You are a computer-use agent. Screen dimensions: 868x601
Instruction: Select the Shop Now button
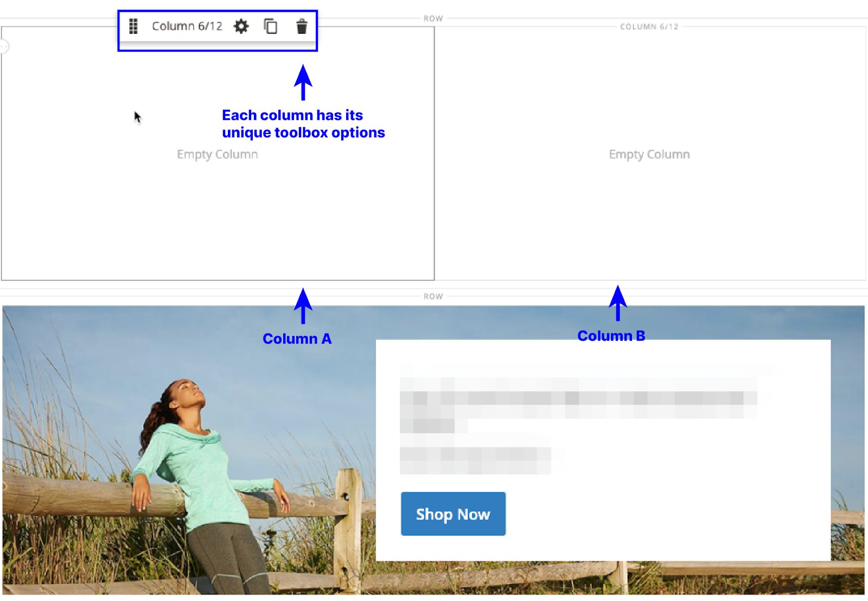pos(453,514)
